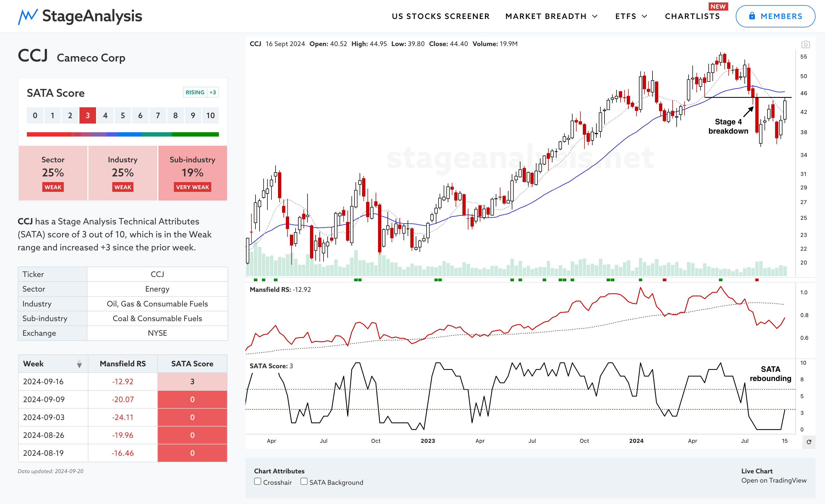
Task: Click the Mansfield RS column header
Action: point(123,364)
